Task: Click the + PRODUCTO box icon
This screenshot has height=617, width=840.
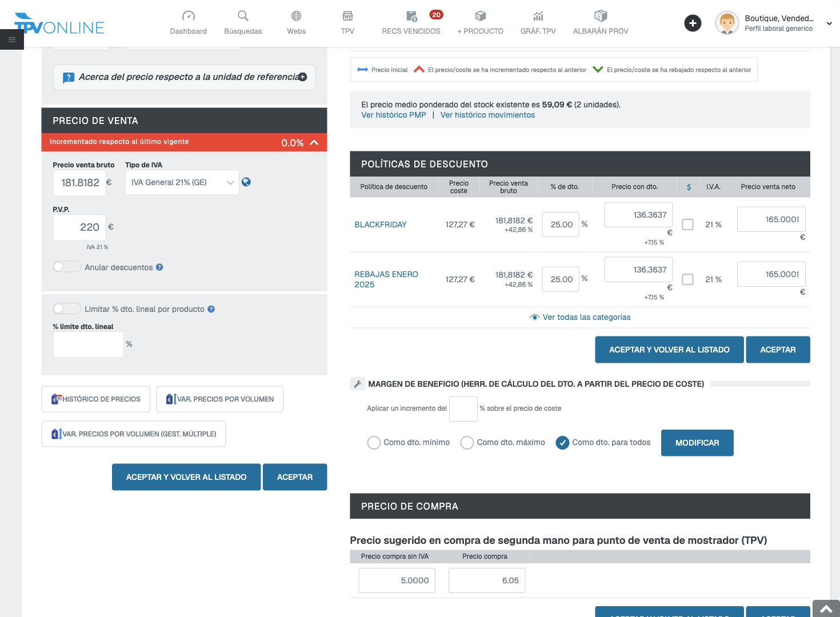Action: 481,16
